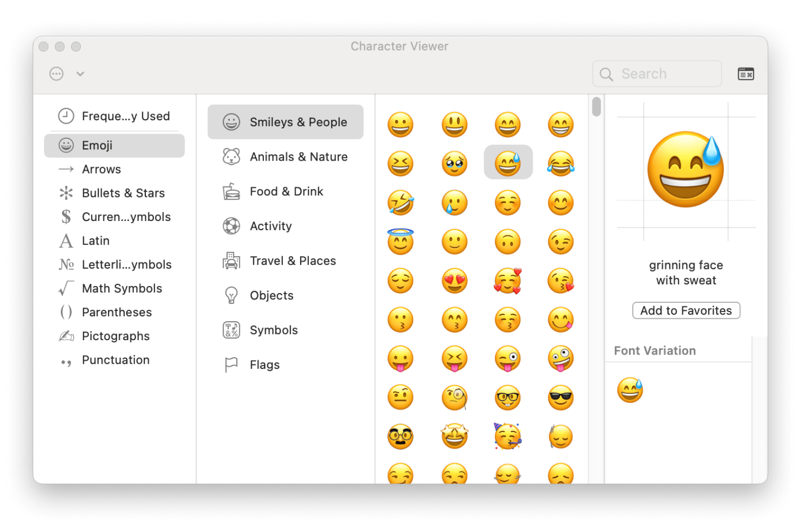Select the monocle face emoji
This screenshot has height=532, width=798.
tap(454, 398)
